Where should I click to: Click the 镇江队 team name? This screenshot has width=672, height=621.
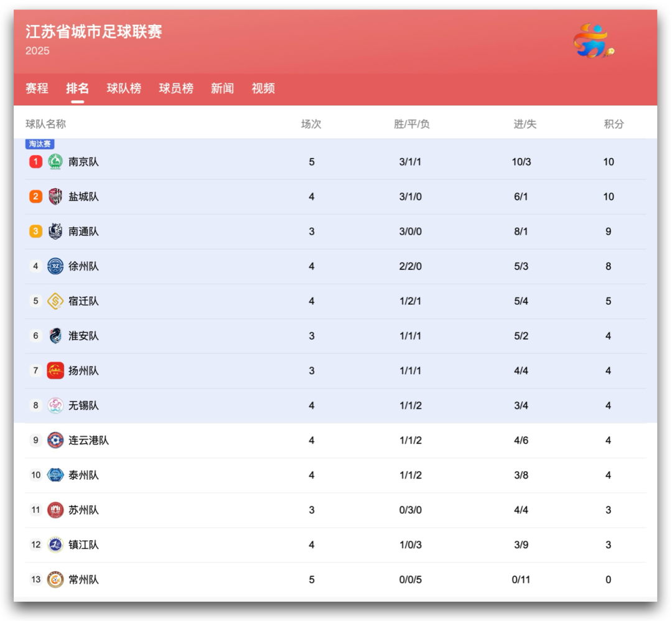83,544
